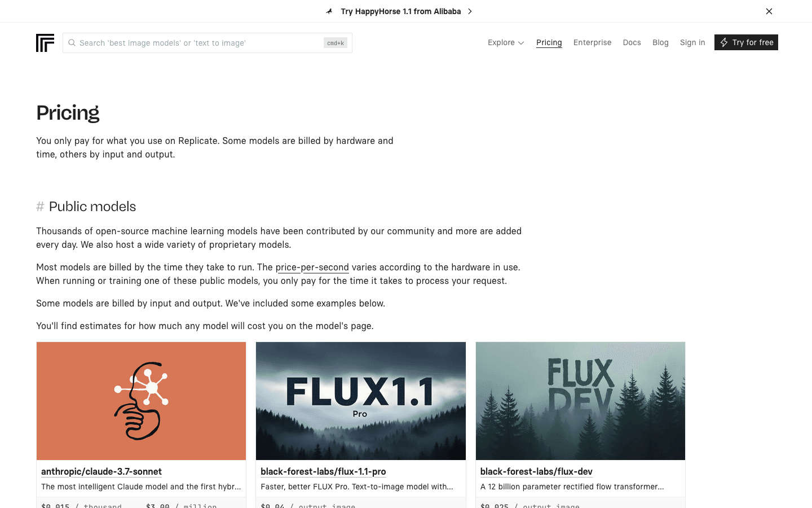
Task: Open the Replicate logo home link
Action: [45, 43]
